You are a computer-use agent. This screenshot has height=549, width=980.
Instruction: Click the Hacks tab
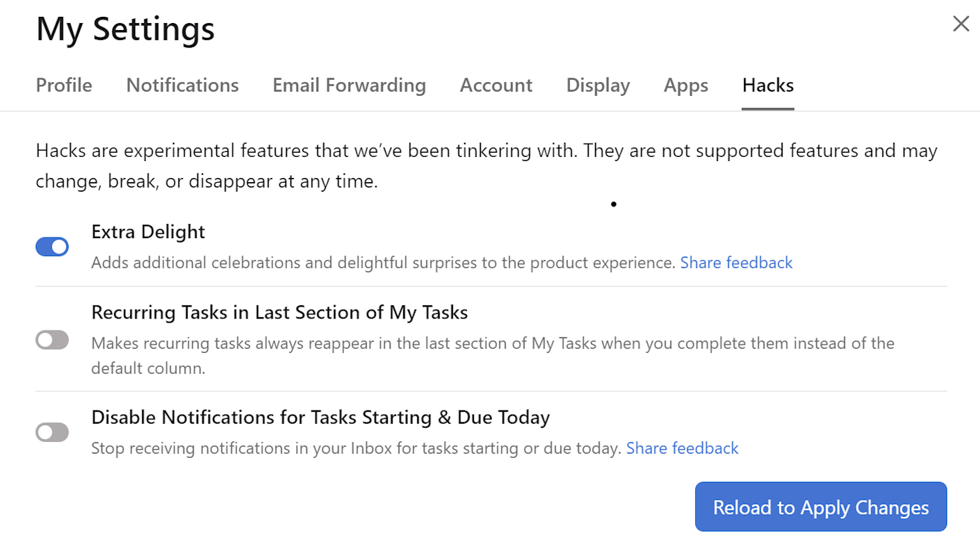pos(767,85)
